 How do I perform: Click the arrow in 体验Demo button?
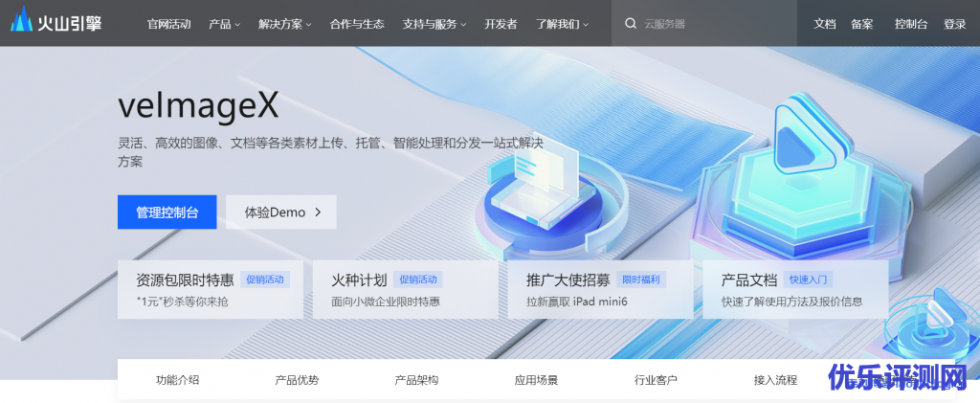(x=318, y=213)
